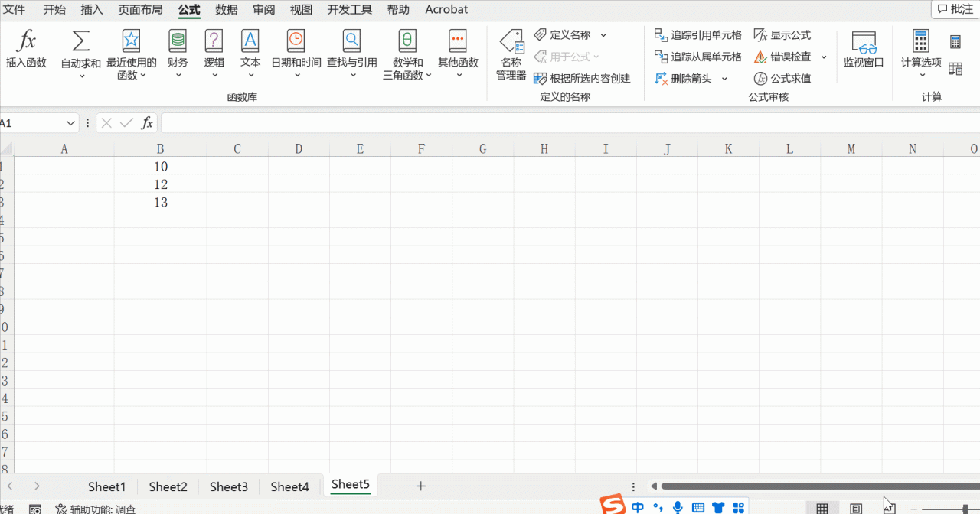Open the Text (文本) functions icon
The height and width of the screenshot is (514, 980).
point(250,41)
